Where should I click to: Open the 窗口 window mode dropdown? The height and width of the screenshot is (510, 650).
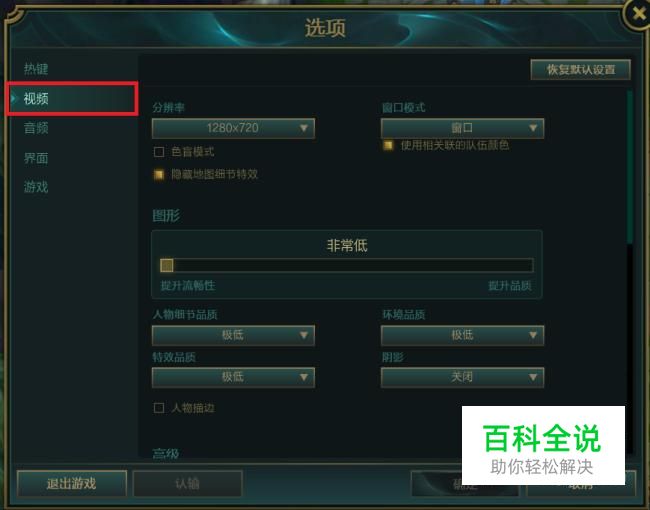point(462,128)
